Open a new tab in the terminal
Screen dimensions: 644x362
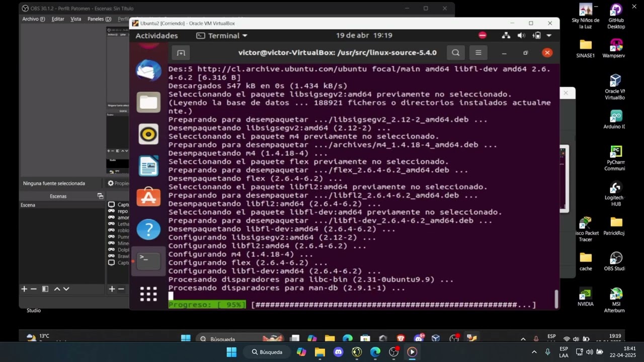coord(181,52)
